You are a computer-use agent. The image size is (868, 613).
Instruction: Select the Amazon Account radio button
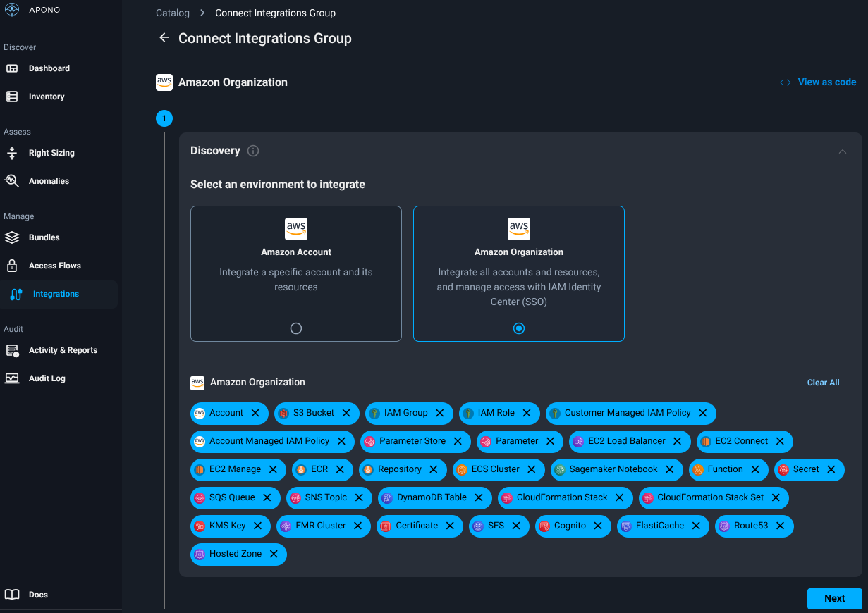click(x=295, y=328)
